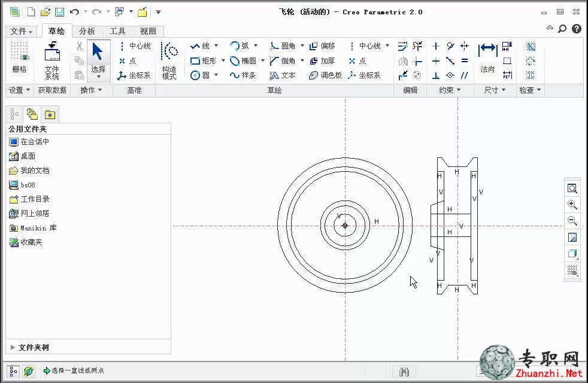Apply the Coincident constraint tool

(x=450, y=75)
